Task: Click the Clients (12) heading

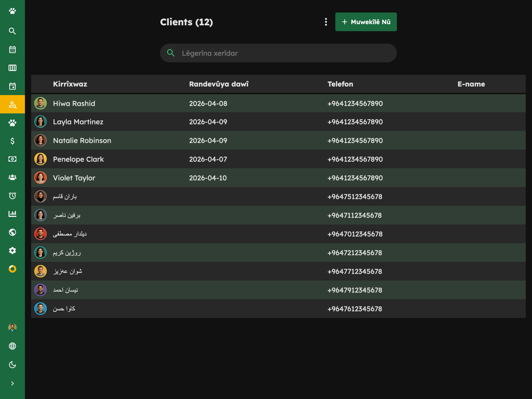Action: coord(186,22)
